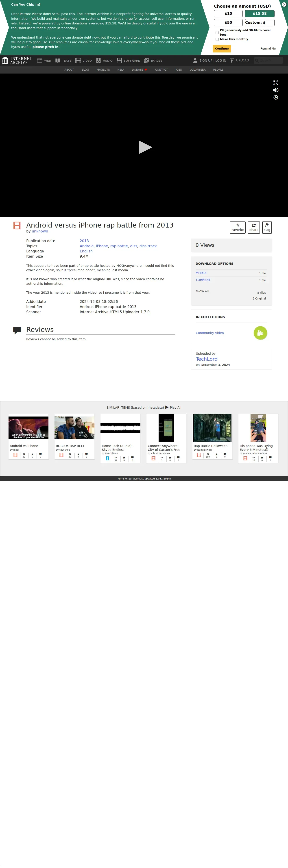288x868 pixels.
Task: Click the English language link
Action: (x=86, y=251)
